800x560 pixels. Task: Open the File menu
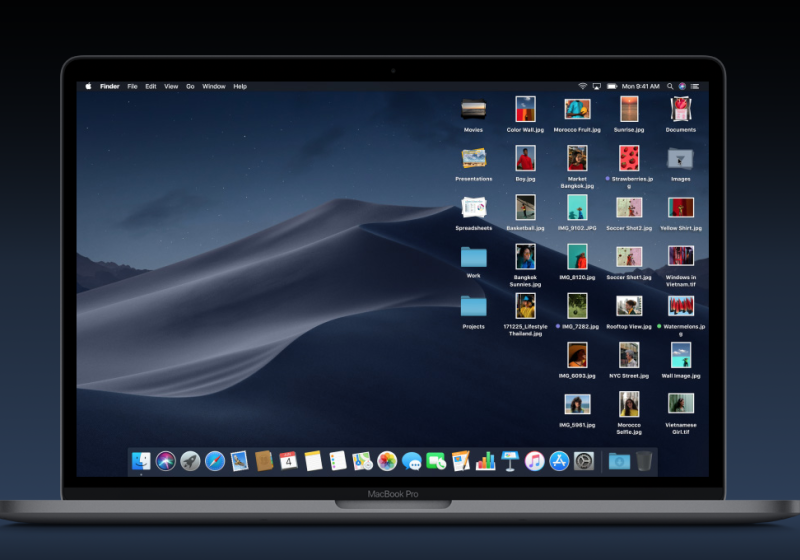(x=132, y=86)
